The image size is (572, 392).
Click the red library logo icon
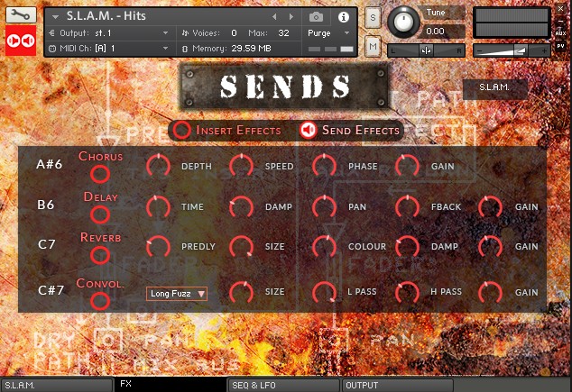[21, 41]
